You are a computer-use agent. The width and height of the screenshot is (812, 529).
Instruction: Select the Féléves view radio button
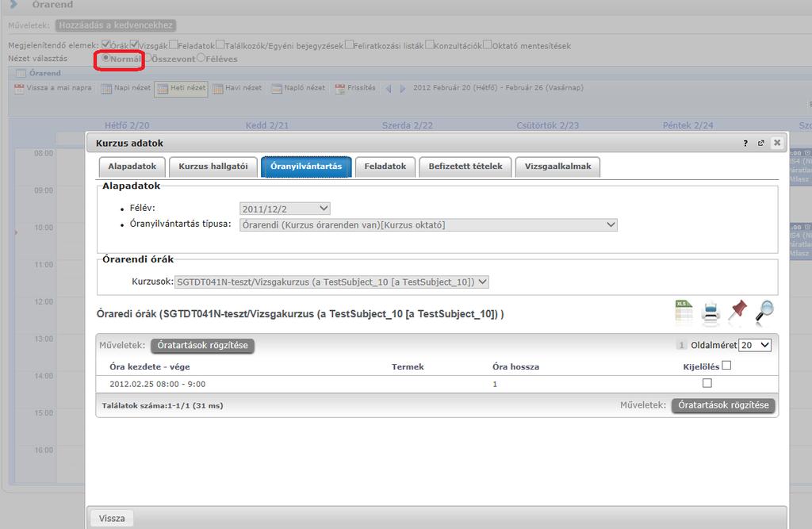click(x=201, y=58)
